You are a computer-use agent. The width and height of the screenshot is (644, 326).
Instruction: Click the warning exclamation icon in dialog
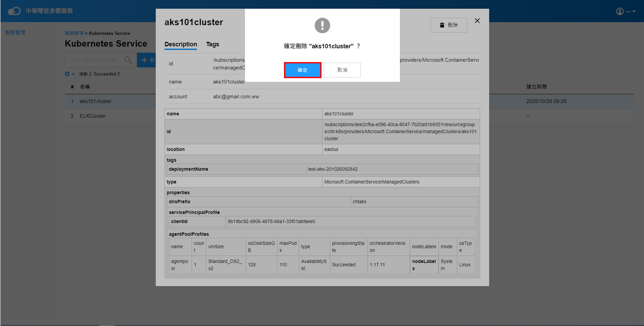coord(322,25)
